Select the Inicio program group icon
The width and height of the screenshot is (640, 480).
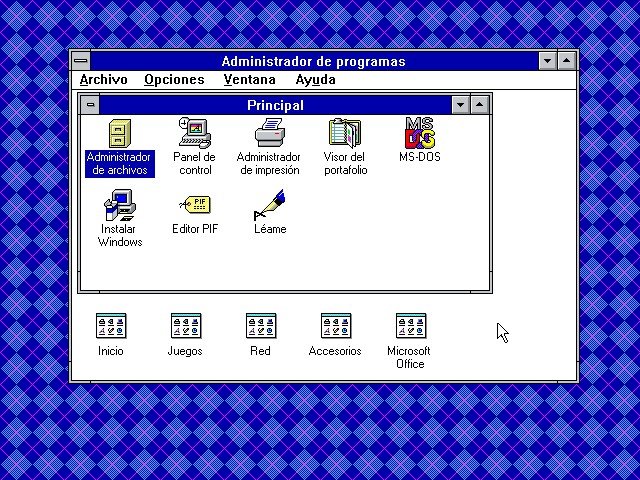click(111, 326)
